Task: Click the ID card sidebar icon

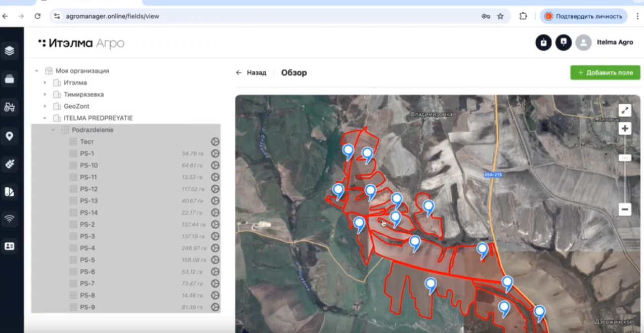Action: pos(9,246)
